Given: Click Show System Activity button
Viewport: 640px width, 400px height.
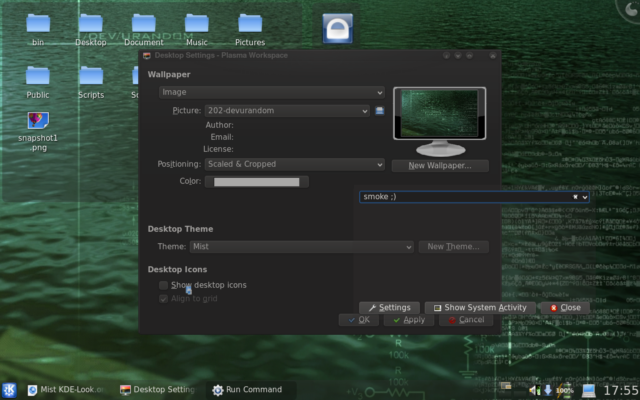Looking at the screenshot, I should click(480, 308).
